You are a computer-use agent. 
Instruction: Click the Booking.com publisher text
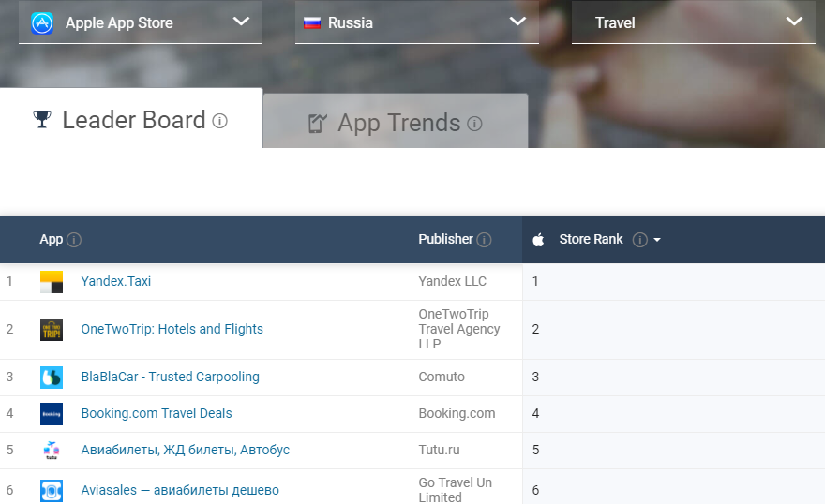coord(457,414)
